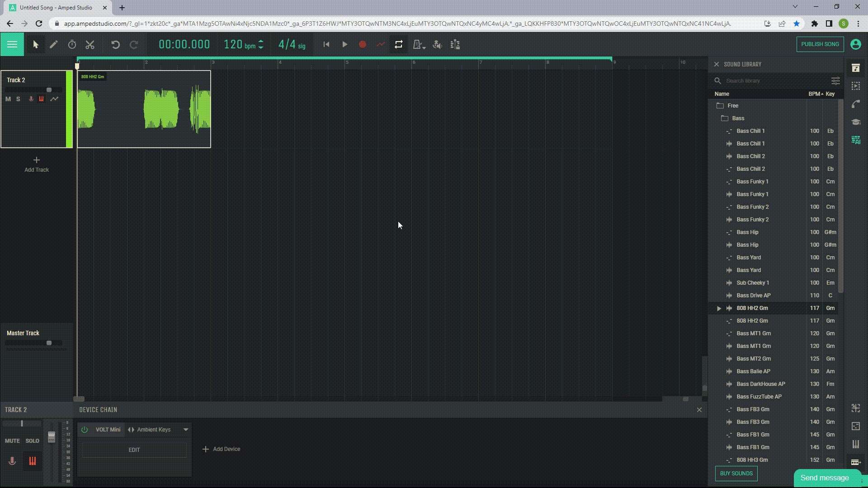Click the undo arrow icon
The height and width of the screenshot is (488, 868).
pyautogui.click(x=116, y=44)
